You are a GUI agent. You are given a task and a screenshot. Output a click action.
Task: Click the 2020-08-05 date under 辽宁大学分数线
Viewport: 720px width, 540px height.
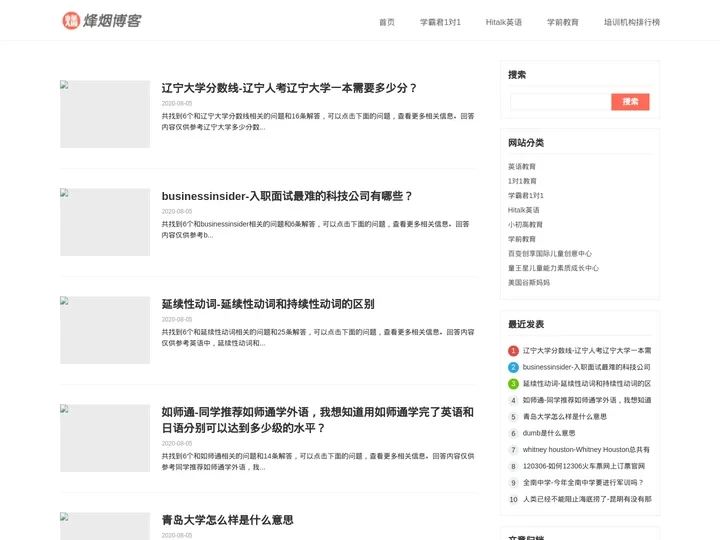click(x=177, y=103)
